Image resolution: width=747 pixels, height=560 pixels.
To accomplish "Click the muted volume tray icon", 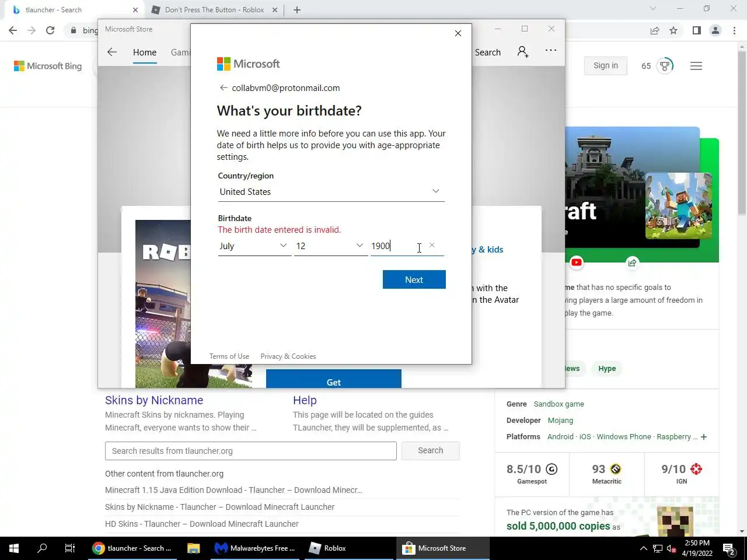I will coord(672,548).
